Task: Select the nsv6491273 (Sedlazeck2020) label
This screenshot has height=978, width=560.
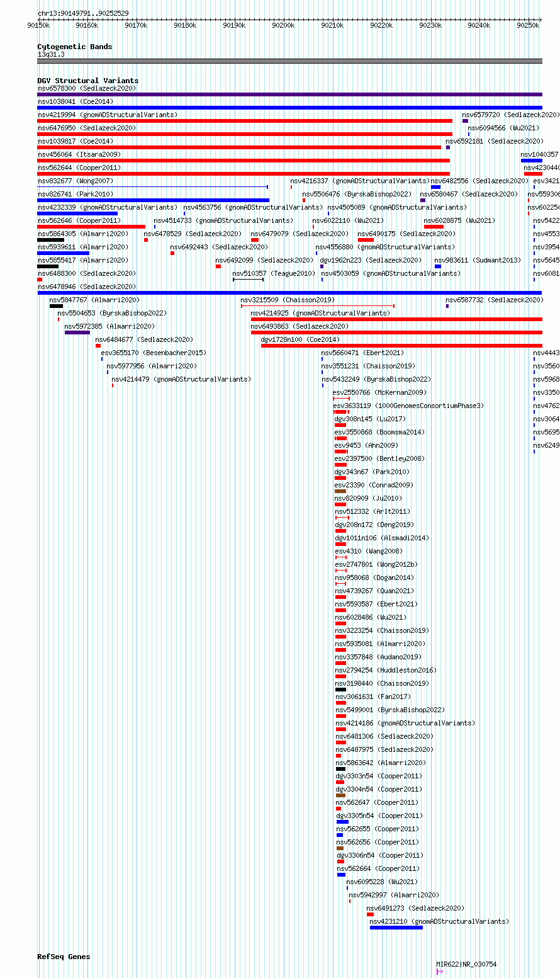Action: (x=415, y=908)
